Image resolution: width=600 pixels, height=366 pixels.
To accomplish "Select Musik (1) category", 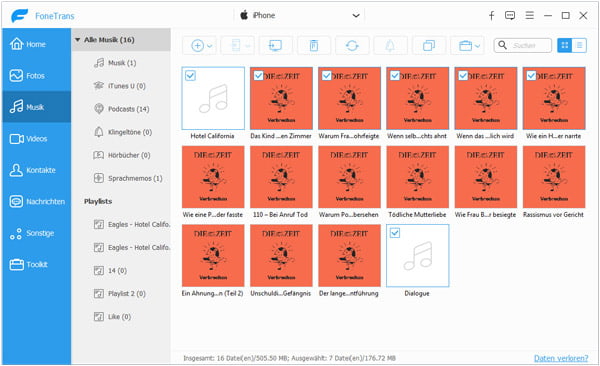I will coord(121,63).
